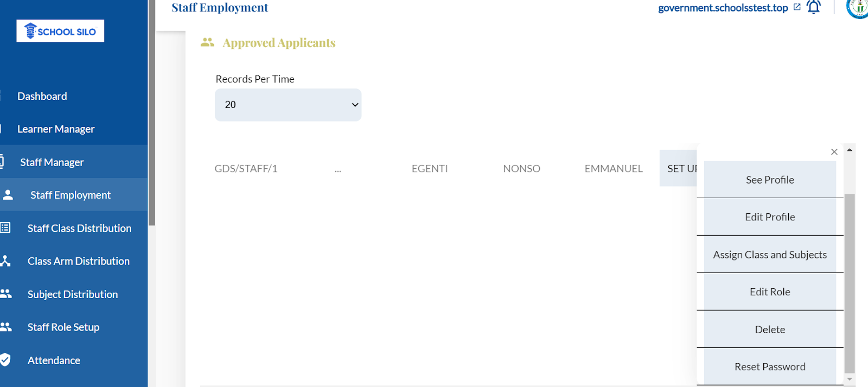The width and height of the screenshot is (868, 387).
Task: Click the Attendance shield check icon
Action: [5, 360]
